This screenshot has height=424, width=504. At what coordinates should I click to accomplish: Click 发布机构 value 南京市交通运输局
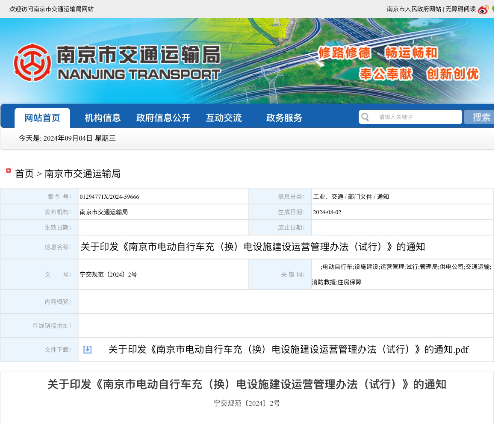pyautogui.click(x=103, y=212)
